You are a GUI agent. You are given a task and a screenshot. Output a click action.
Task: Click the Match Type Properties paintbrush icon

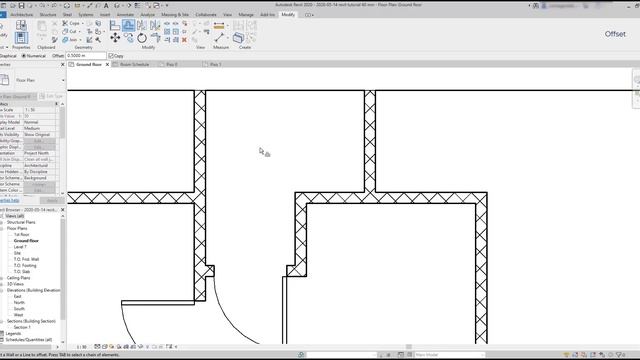click(x=55, y=40)
